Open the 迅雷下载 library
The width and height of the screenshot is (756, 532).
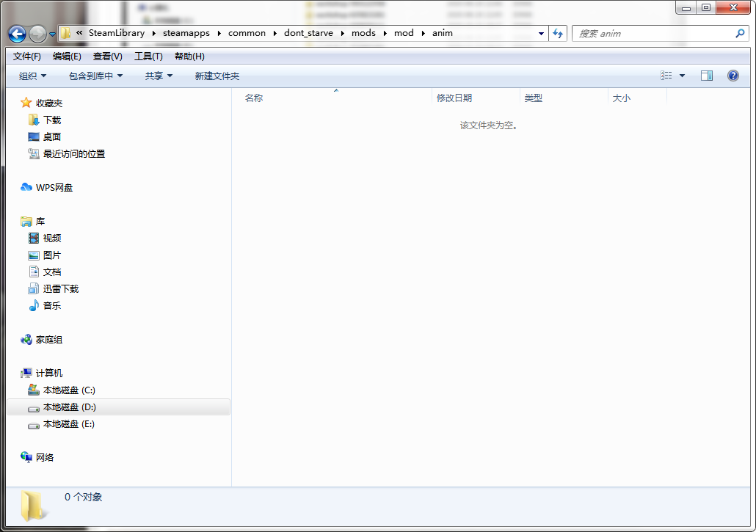click(x=60, y=289)
